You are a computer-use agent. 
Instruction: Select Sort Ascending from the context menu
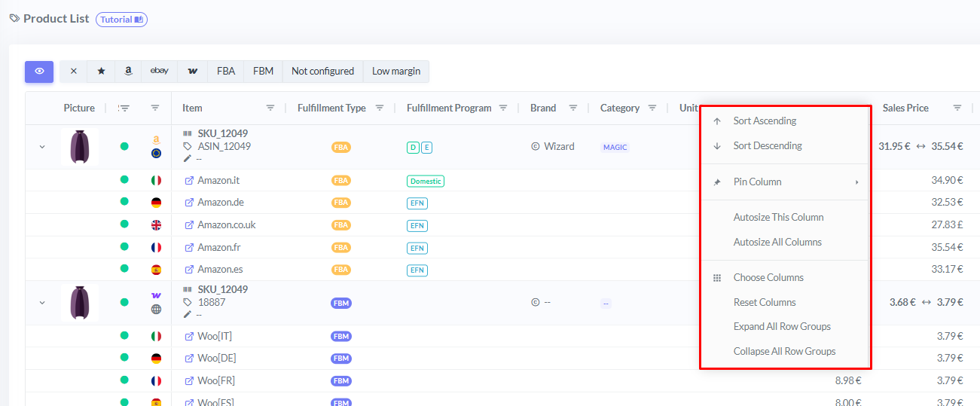[x=765, y=121]
